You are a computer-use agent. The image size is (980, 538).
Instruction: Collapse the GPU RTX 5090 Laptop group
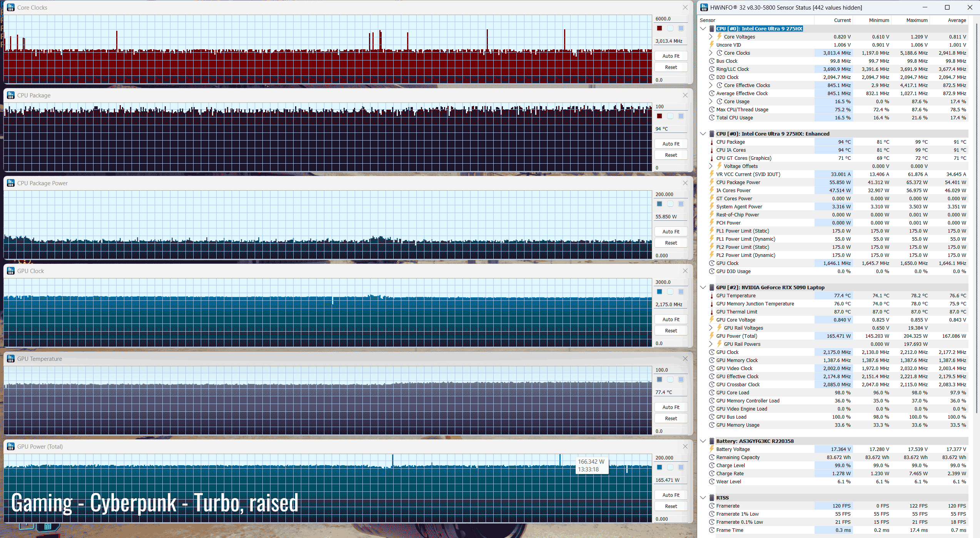pos(703,287)
